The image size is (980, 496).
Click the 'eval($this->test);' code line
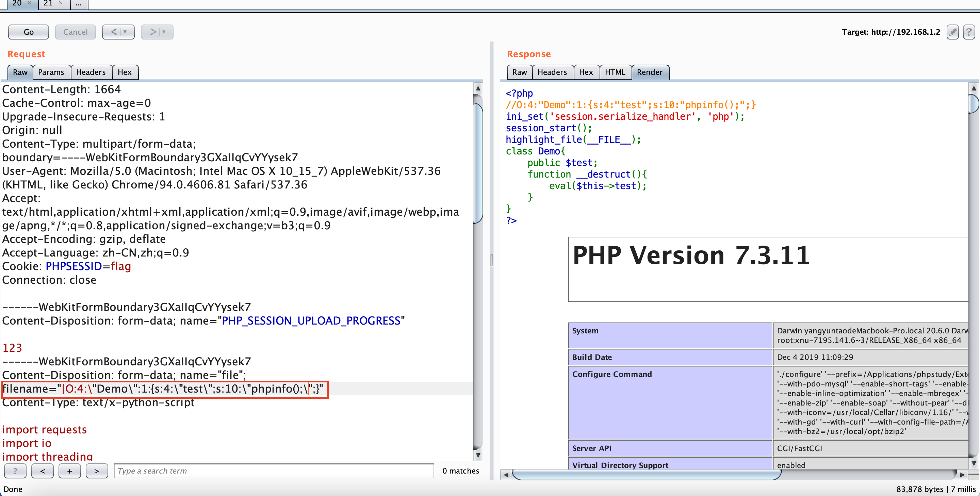coord(598,186)
